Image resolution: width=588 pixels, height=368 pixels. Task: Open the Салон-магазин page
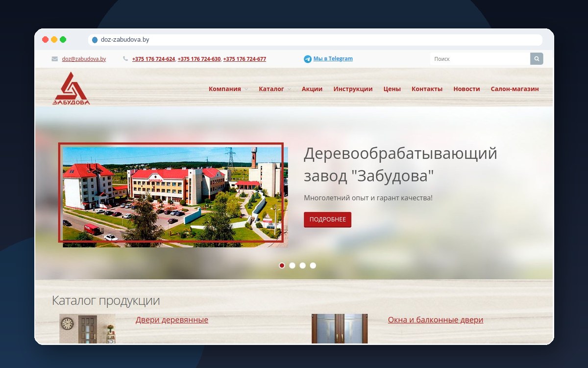[514, 89]
